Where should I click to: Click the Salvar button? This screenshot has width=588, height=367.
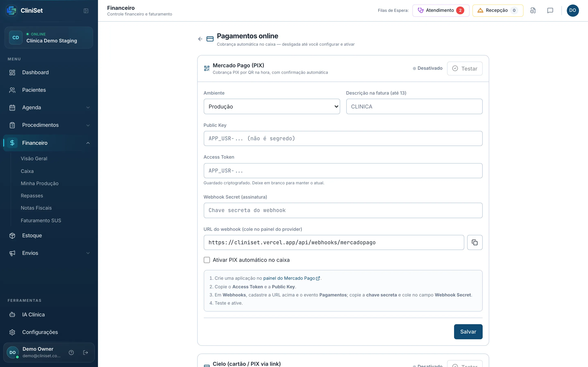(468, 332)
